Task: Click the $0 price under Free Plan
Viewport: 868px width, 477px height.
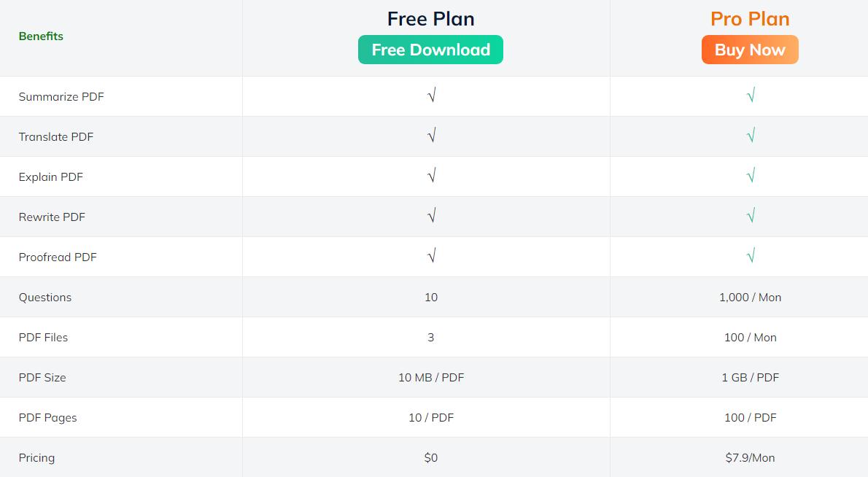Action: pos(431,457)
